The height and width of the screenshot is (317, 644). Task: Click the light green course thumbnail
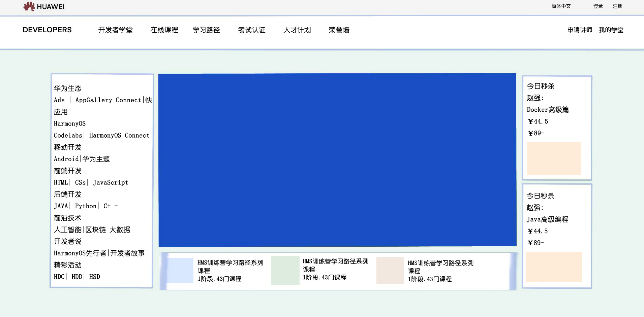pos(285,270)
